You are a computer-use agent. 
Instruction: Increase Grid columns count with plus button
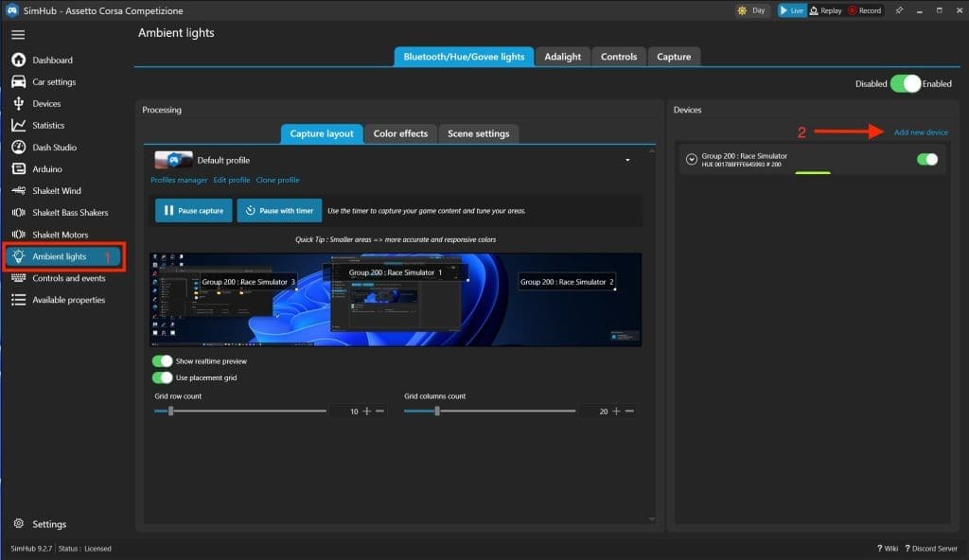[616, 411]
